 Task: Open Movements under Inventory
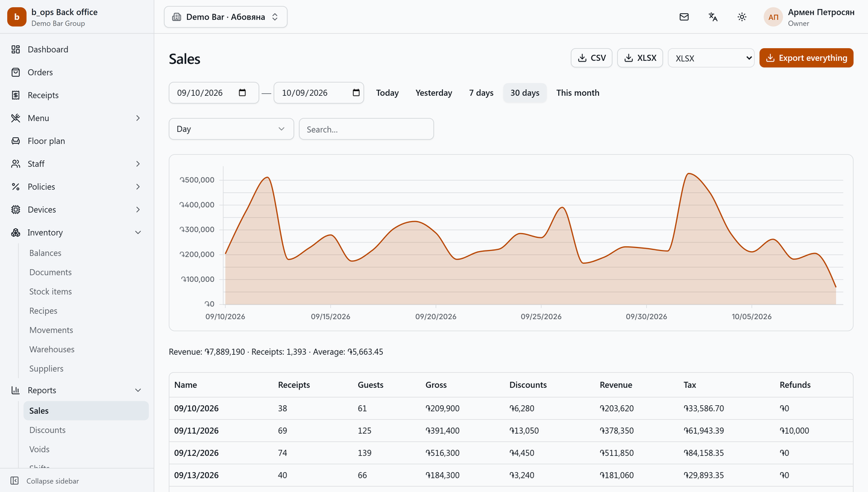point(86,330)
